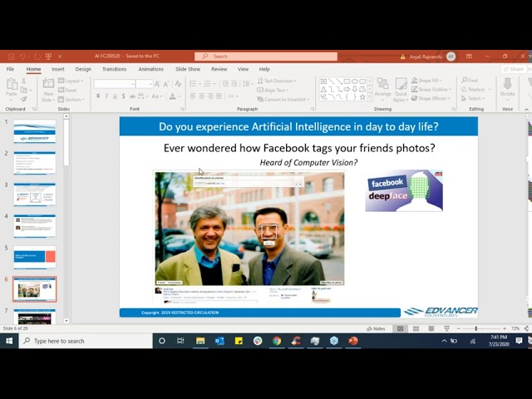The width and height of the screenshot is (532, 399).
Task: Open the Layout dropdown
Action: (x=73, y=81)
